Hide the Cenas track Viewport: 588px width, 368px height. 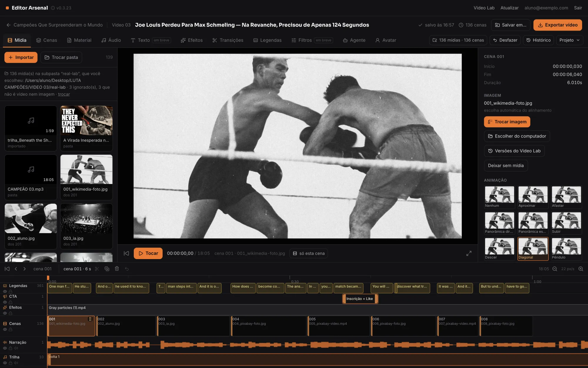(x=5, y=329)
